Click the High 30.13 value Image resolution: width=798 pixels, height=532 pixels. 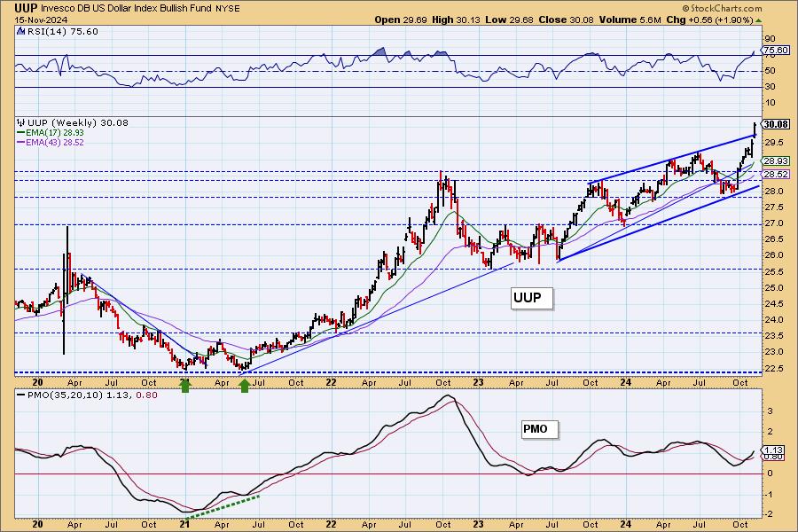pyautogui.click(x=456, y=20)
